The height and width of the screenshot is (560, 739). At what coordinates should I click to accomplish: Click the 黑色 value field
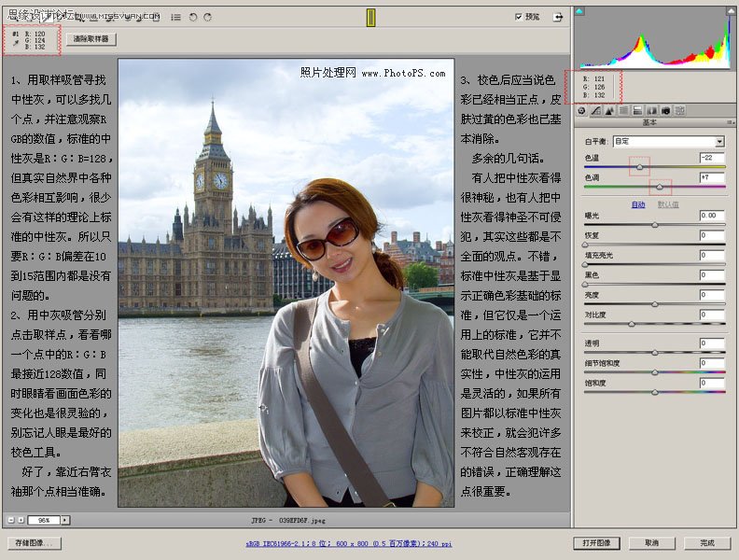click(x=712, y=274)
